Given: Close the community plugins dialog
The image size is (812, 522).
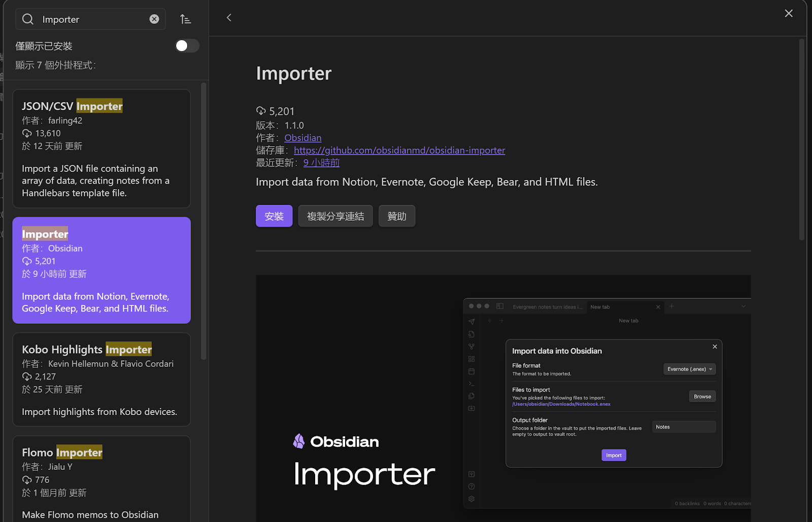Looking at the screenshot, I should click(x=789, y=13).
